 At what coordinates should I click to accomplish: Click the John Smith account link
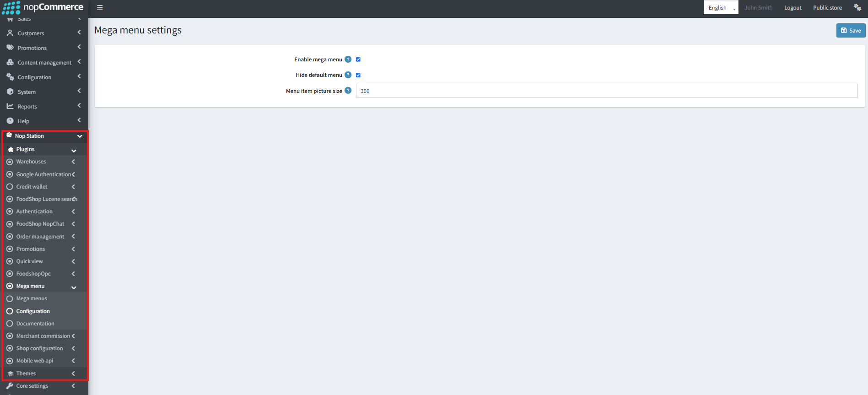758,8
